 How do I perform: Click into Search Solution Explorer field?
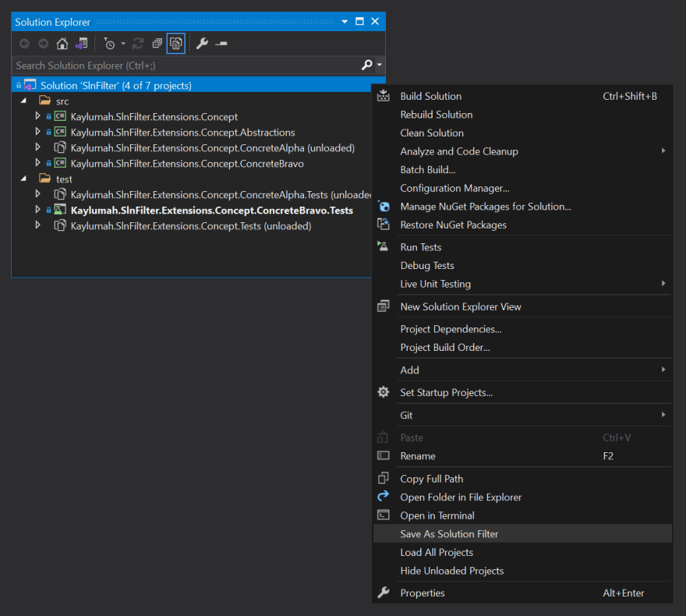tap(186, 65)
